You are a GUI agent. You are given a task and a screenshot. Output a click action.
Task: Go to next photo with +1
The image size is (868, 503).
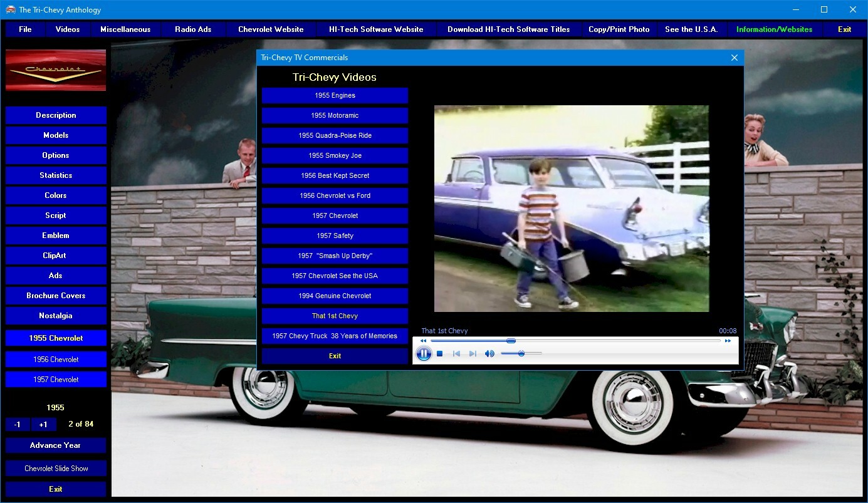tap(43, 425)
